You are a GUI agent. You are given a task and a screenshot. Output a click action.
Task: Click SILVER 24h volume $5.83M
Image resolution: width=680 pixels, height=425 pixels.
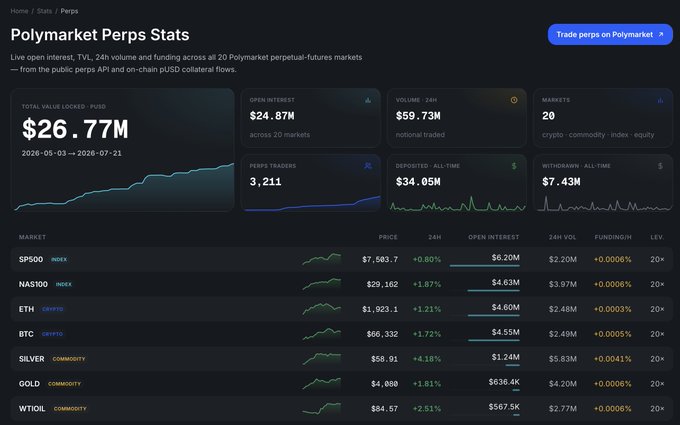coord(562,359)
